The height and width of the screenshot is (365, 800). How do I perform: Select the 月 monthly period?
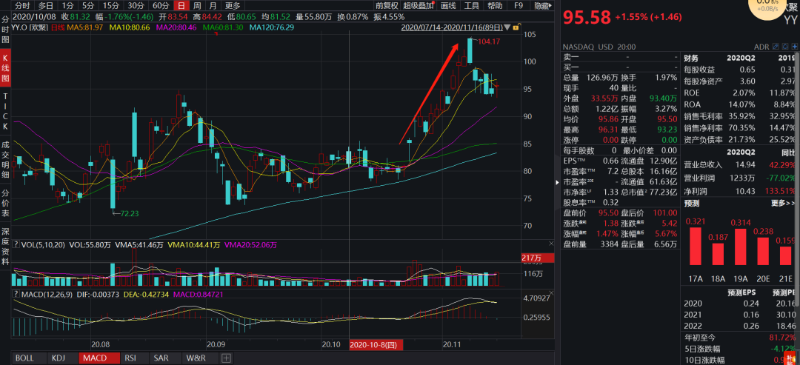(212, 6)
